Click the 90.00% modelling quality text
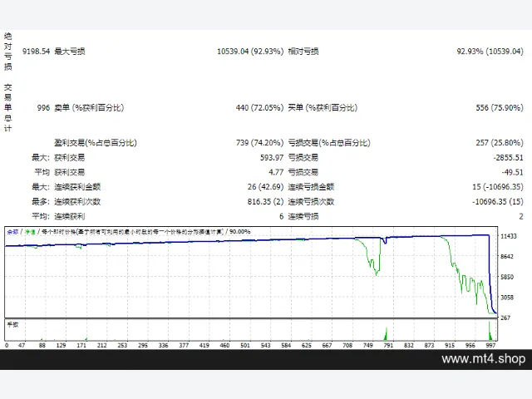Screen dimensions: 532x399 (240, 232)
